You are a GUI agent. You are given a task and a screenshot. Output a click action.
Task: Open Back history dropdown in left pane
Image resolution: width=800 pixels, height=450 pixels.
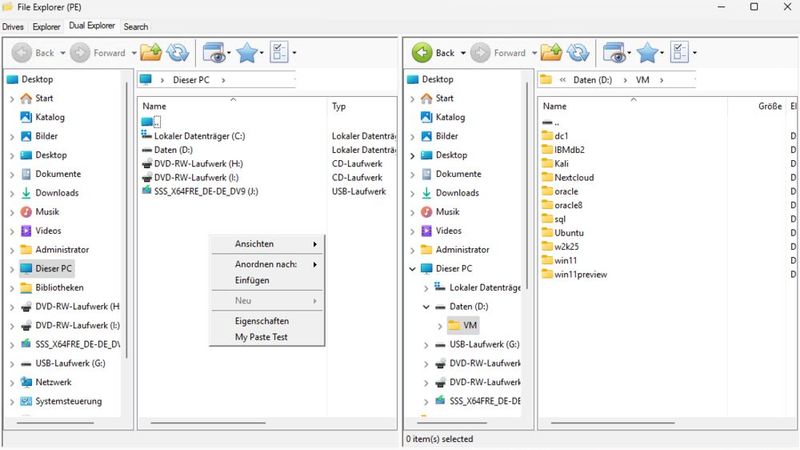[x=63, y=53]
